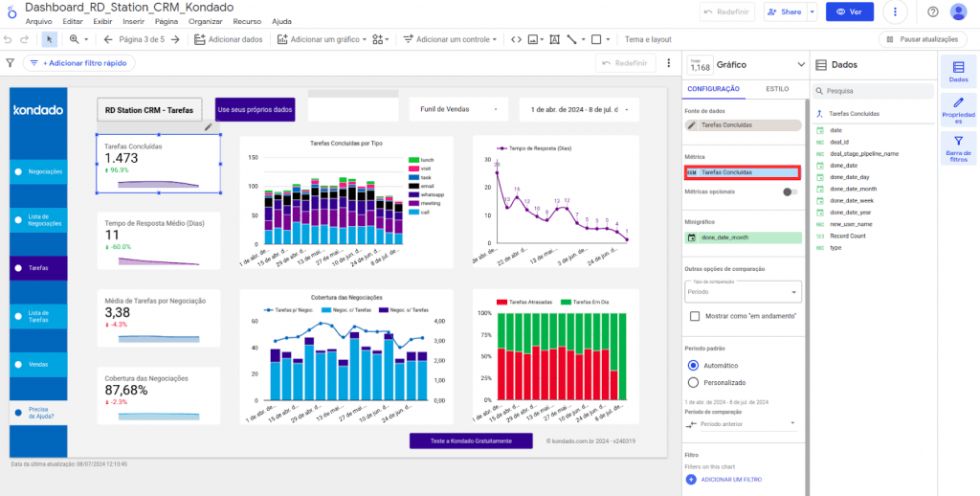Open the Propriedades side panel
The image size is (980, 496).
(958, 111)
